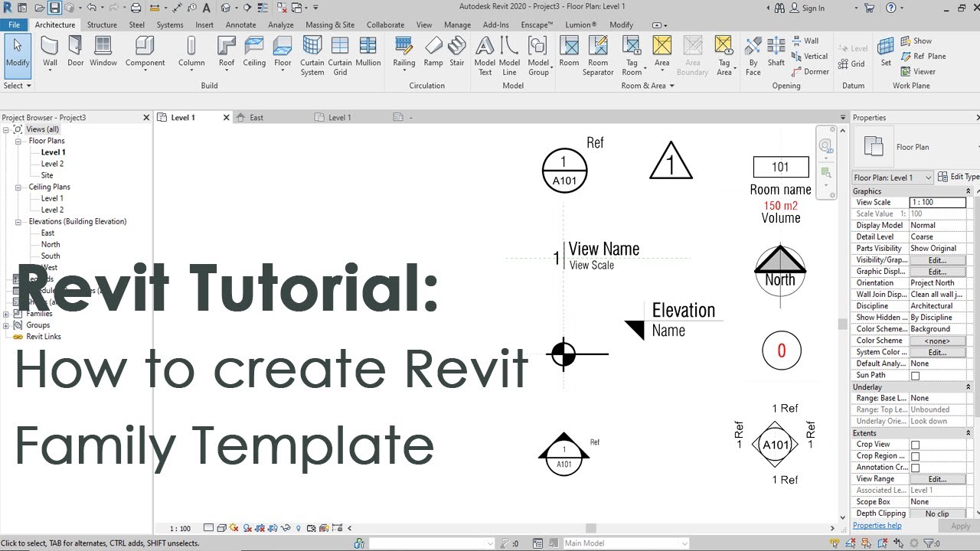980x551 pixels.
Task: Click Edit button for Graphic Display Options
Action: [937, 272]
